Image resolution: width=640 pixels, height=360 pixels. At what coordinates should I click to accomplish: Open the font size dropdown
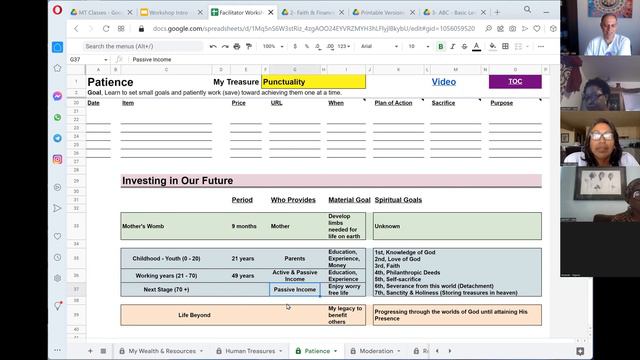coord(419,47)
